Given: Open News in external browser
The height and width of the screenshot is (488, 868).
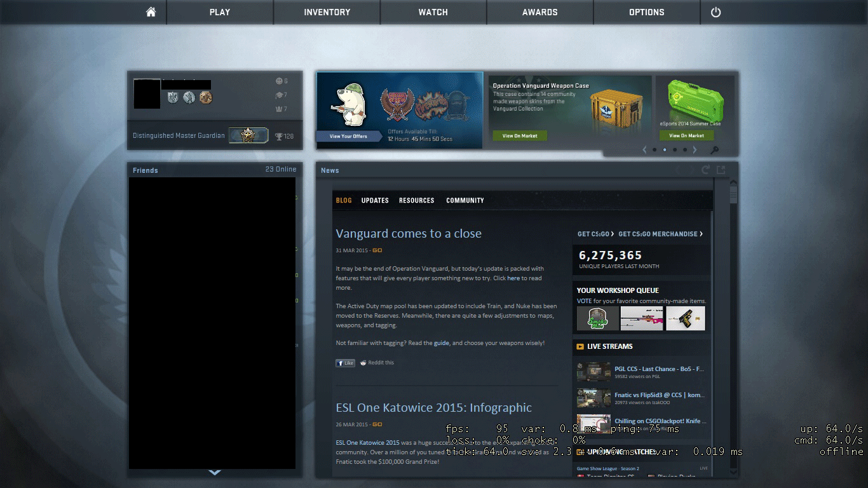Looking at the screenshot, I should tap(721, 170).
